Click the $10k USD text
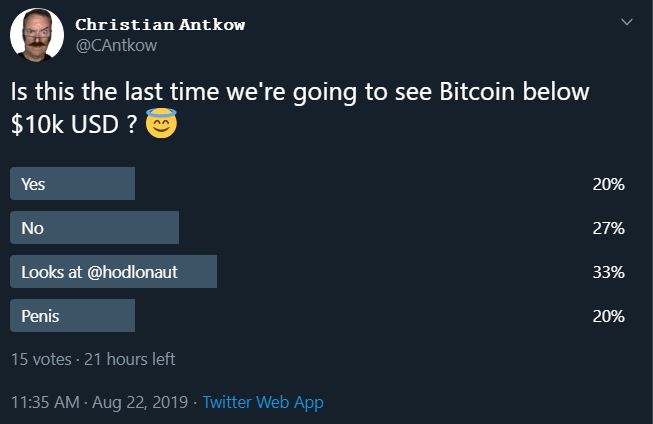The image size is (653, 424). pyautogui.click(x=65, y=124)
